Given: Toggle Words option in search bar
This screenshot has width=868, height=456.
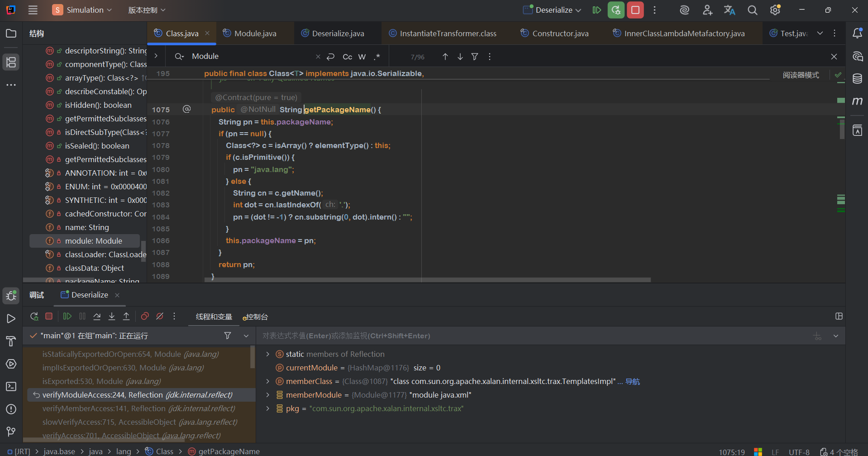Looking at the screenshot, I should tap(362, 57).
